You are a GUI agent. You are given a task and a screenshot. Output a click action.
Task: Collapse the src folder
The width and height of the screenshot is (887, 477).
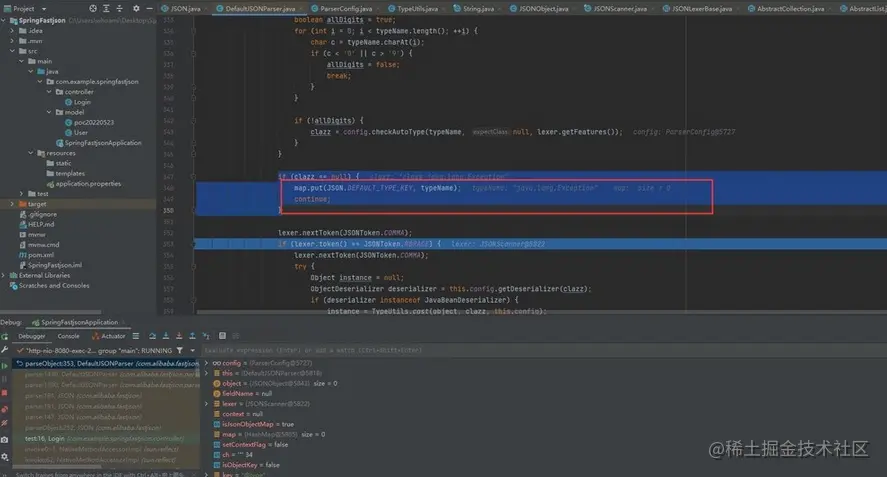point(12,51)
